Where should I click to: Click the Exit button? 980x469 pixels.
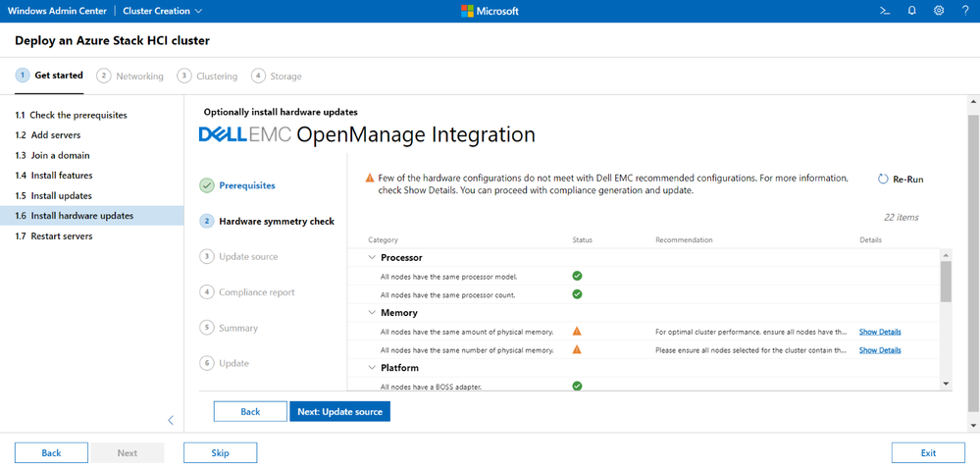pos(928,452)
